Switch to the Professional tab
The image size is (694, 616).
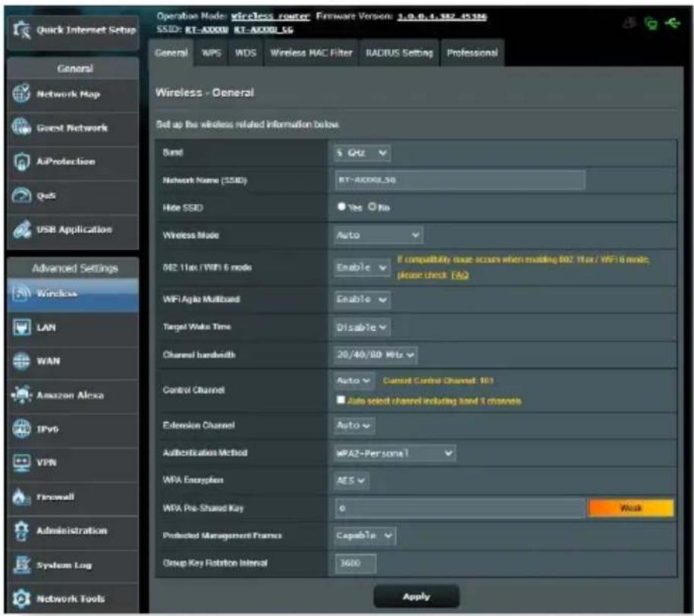(x=473, y=52)
